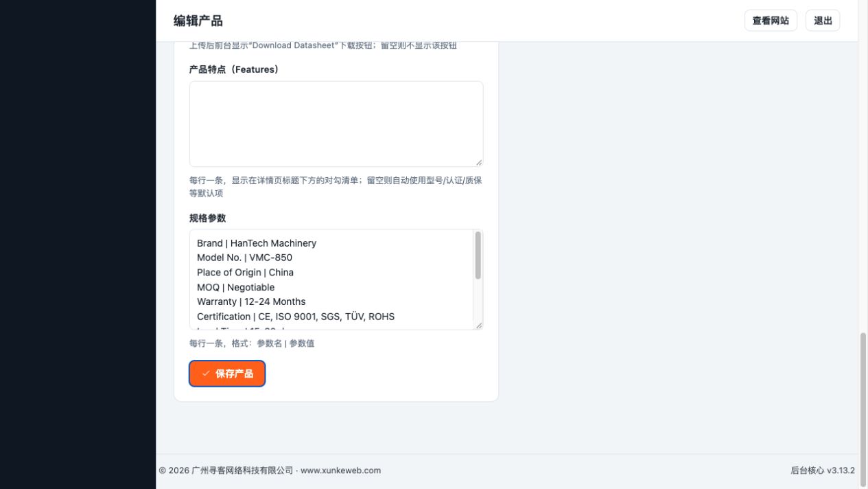Click the 'Certification | CE, ISO 9001' line
This screenshot has width=868, height=489.
click(296, 317)
